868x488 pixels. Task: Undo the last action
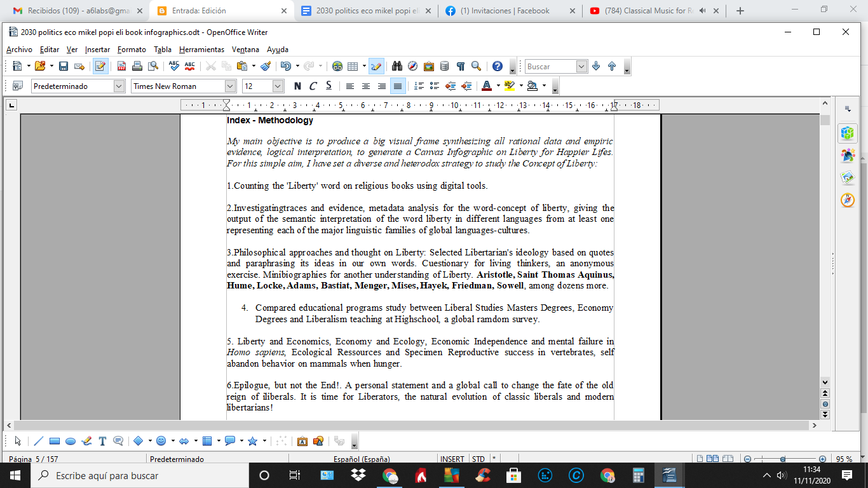286,66
